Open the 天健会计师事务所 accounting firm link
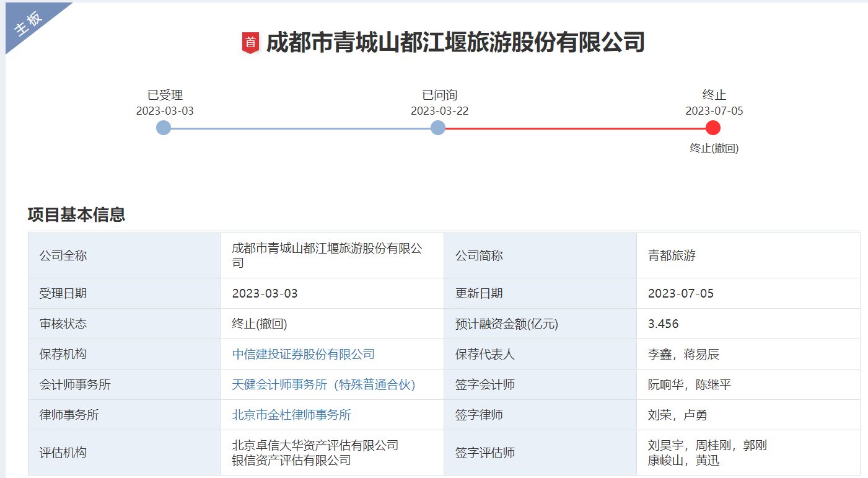868x478 pixels. 323,385
